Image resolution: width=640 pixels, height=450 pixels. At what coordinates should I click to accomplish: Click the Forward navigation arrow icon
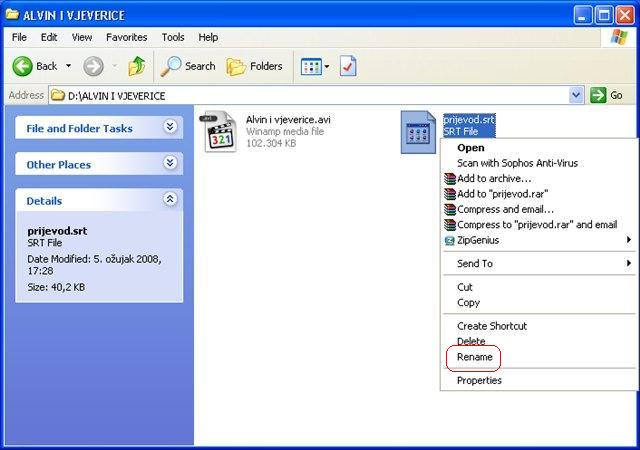pos(94,66)
